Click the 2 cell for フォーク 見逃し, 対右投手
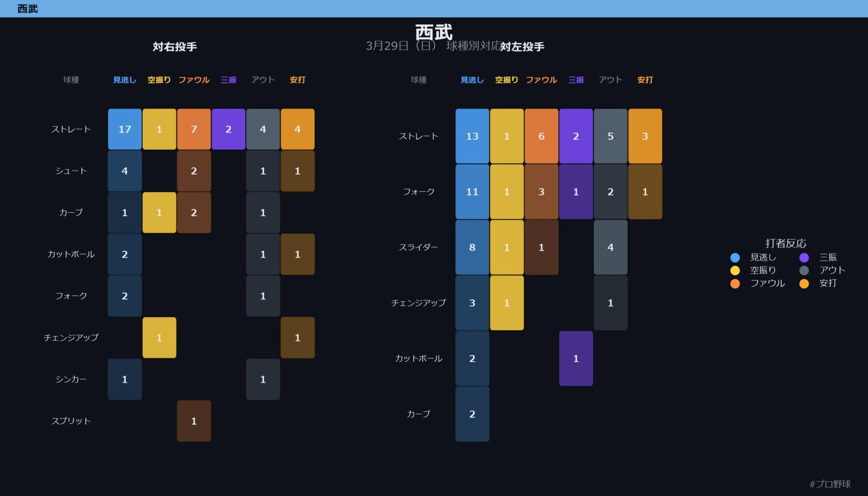Viewport: 868px width, 496px height. pos(125,296)
